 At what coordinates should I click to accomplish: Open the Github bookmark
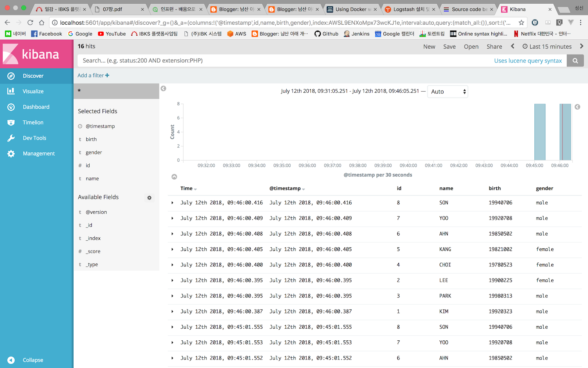[326, 34]
